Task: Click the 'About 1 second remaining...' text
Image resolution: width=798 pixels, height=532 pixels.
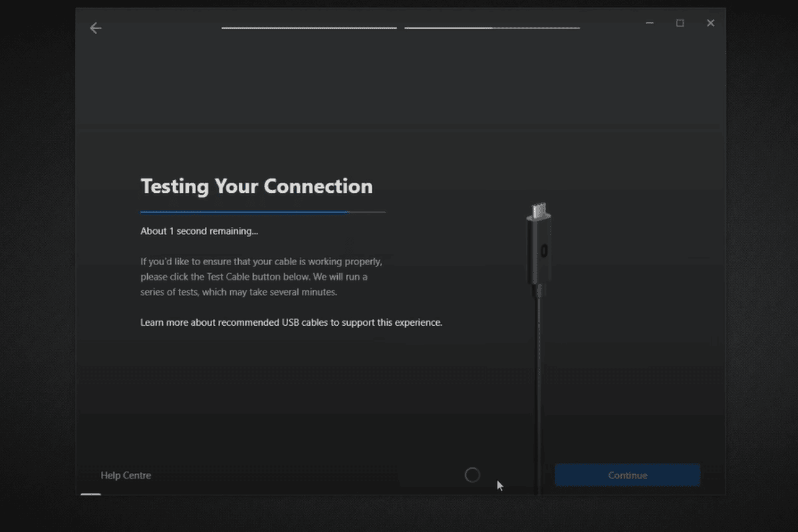Action: coord(199,231)
